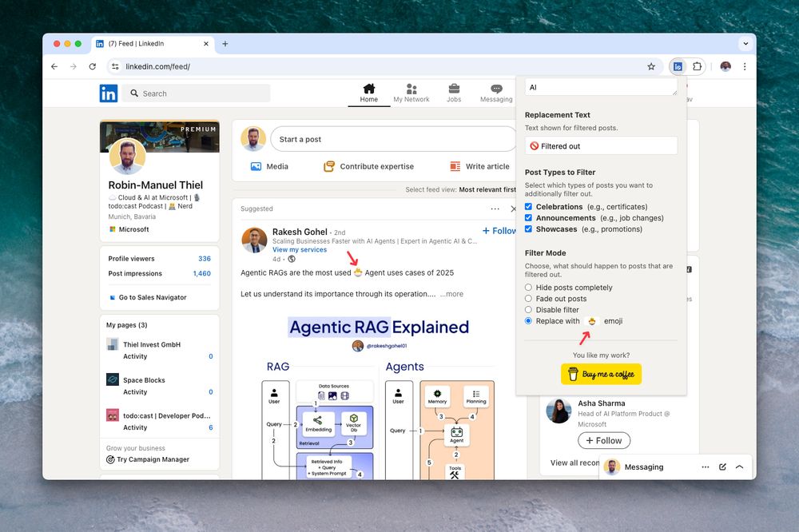Close the Feed | LinkedIn tab
This screenshot has height=532, width=799.
pyautogui.click(x=206, y=44)
